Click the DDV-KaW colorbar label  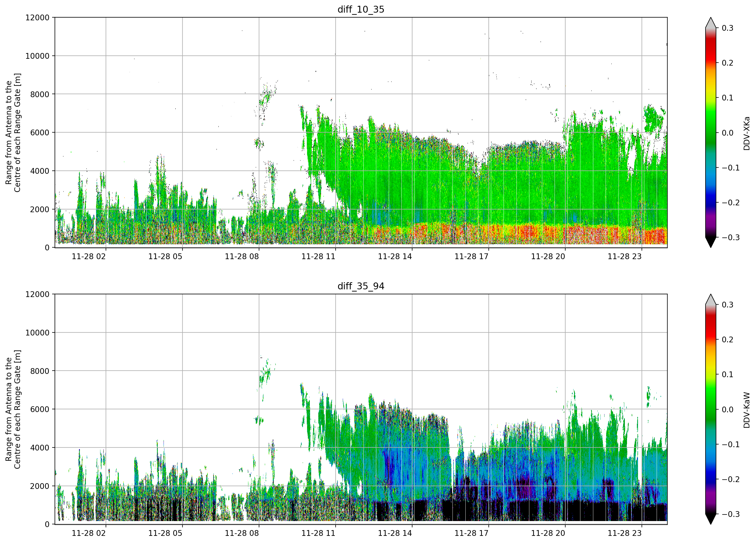pos(747,410)
